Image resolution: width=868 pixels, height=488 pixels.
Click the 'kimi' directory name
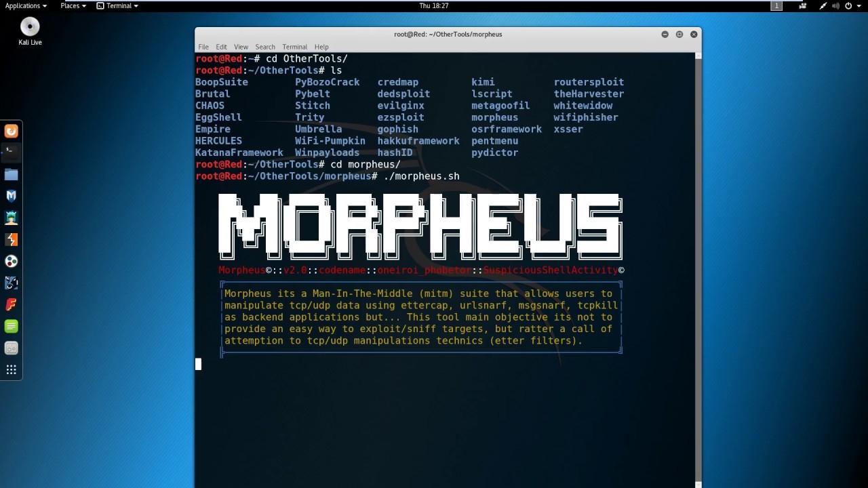(483, 82)
